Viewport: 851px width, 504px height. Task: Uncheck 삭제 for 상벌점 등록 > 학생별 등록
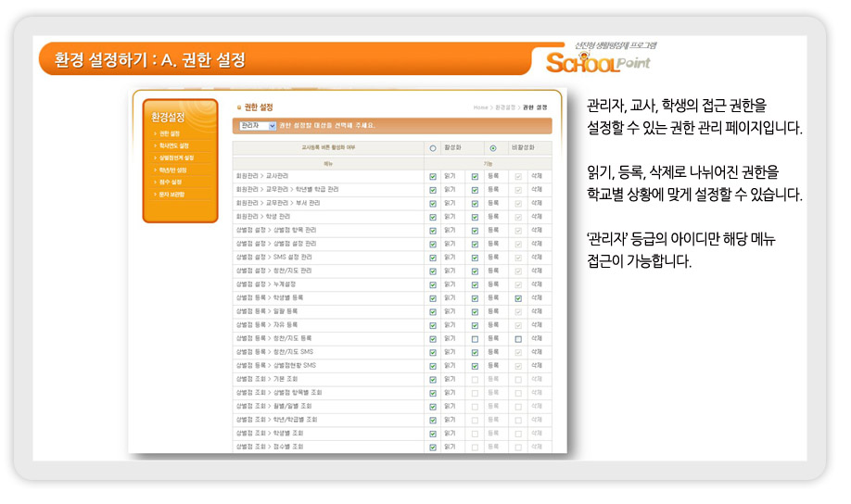(x=518, y=298)
